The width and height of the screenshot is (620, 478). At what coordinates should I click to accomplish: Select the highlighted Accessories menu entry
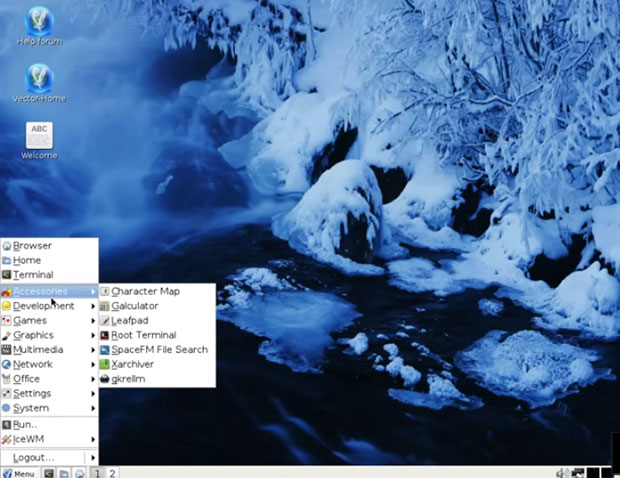[x=49, y=292]
